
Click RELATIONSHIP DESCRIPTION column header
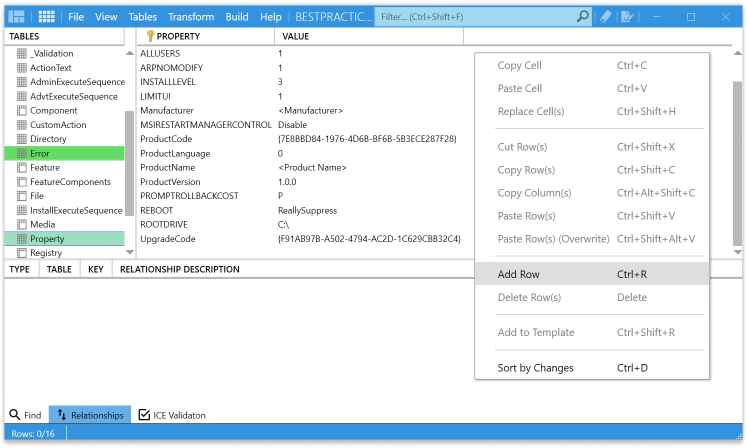point(180,269)
